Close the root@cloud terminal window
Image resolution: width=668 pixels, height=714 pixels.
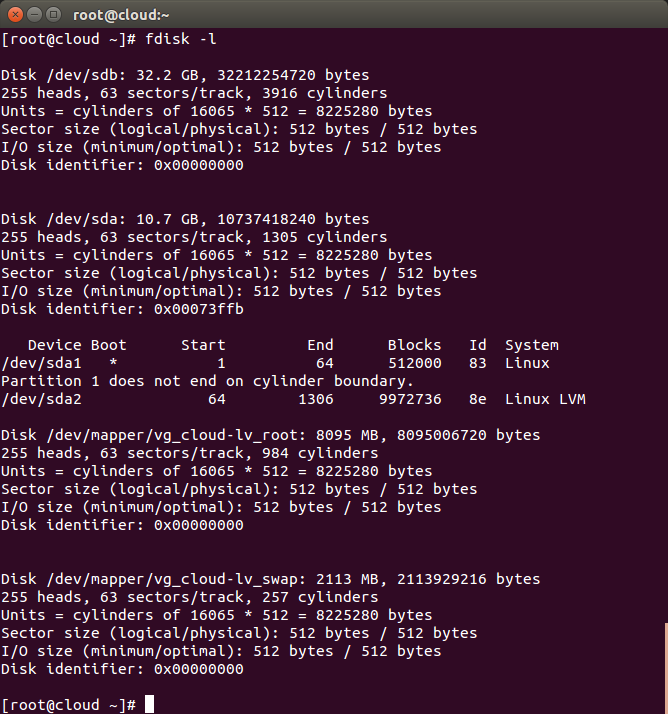click(15, 15)
